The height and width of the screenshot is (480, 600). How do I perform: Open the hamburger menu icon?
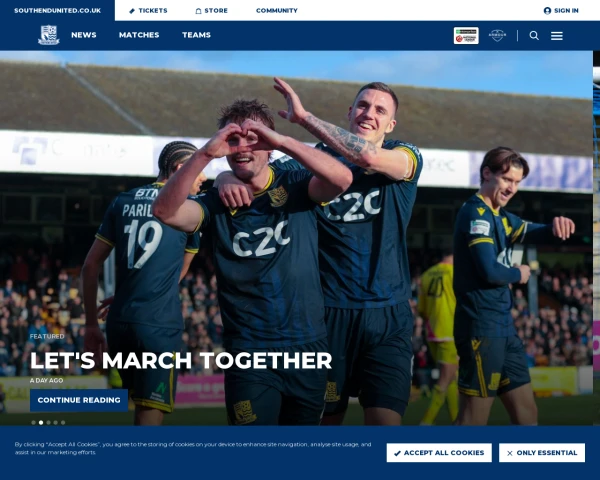557,36
